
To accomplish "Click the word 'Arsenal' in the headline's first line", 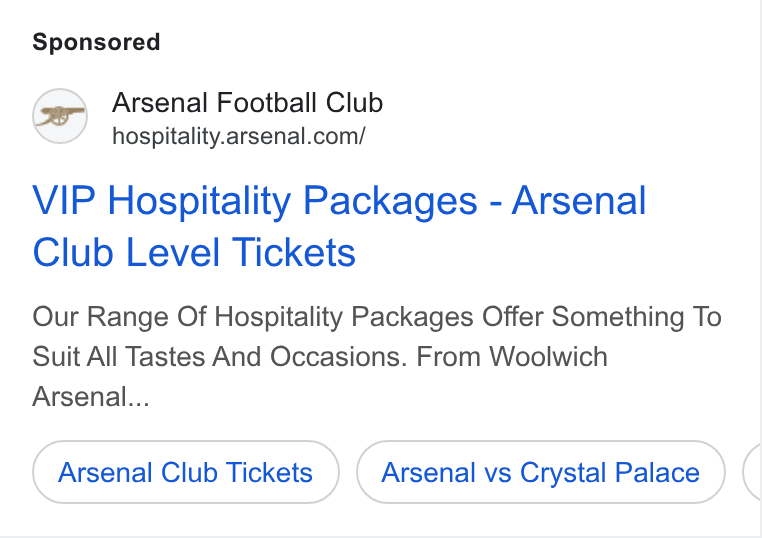I will 579,200.
